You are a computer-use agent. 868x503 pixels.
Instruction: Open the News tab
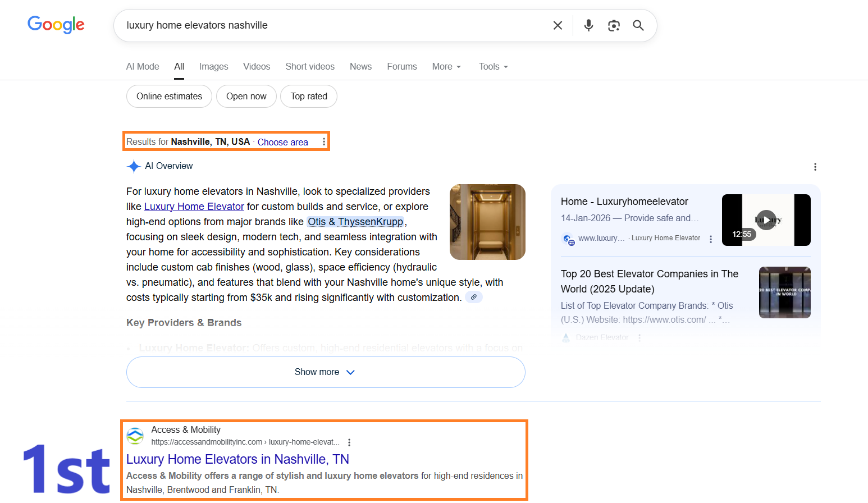[360, 66]
